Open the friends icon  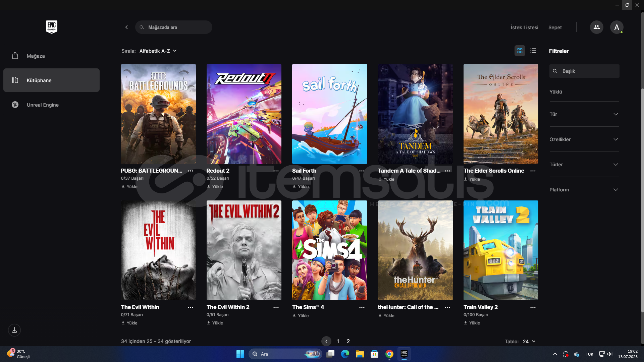(x=596, y=27)
